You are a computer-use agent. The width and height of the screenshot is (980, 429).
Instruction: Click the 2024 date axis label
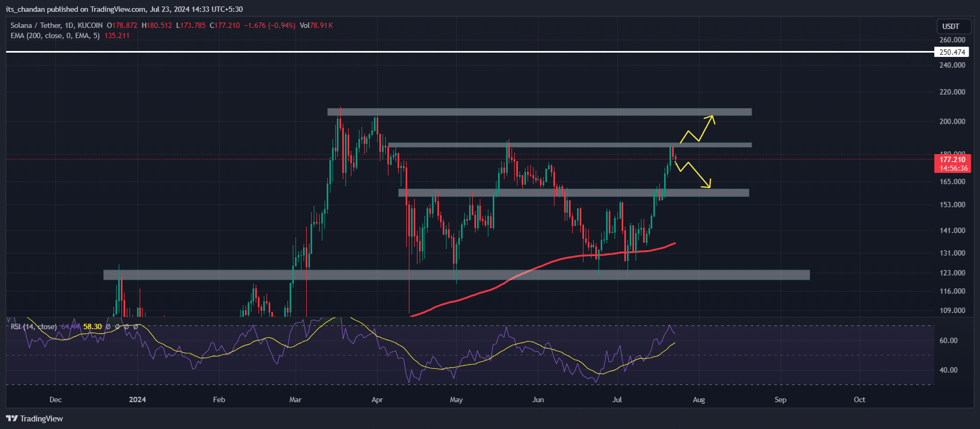(138, 399)
